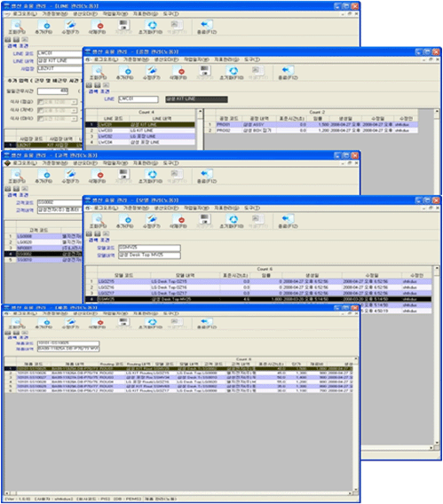Click Reset (F10) in the process management window
This screenshot has height=504, width=443.
232,73
